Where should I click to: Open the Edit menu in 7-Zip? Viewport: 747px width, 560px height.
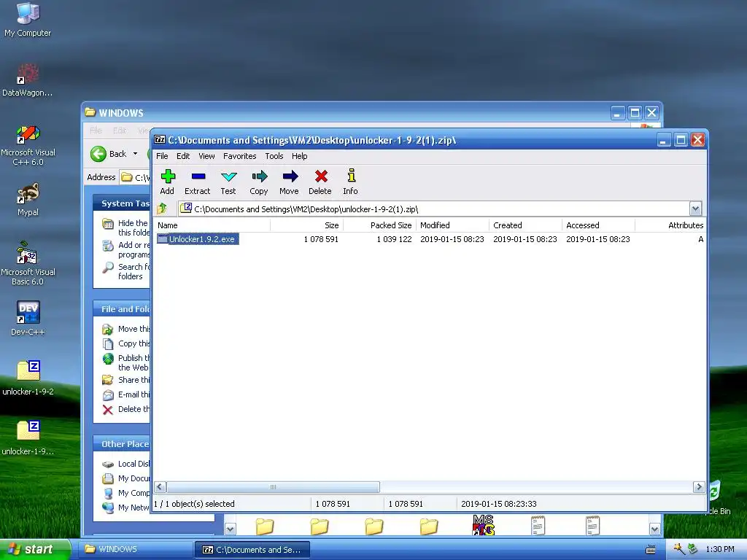[x=183, y=156]
